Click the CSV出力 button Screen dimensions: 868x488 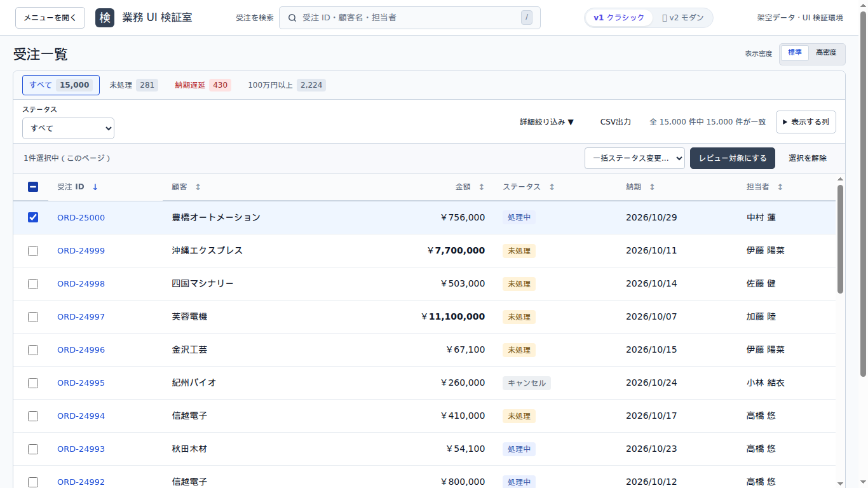point(616,122)
